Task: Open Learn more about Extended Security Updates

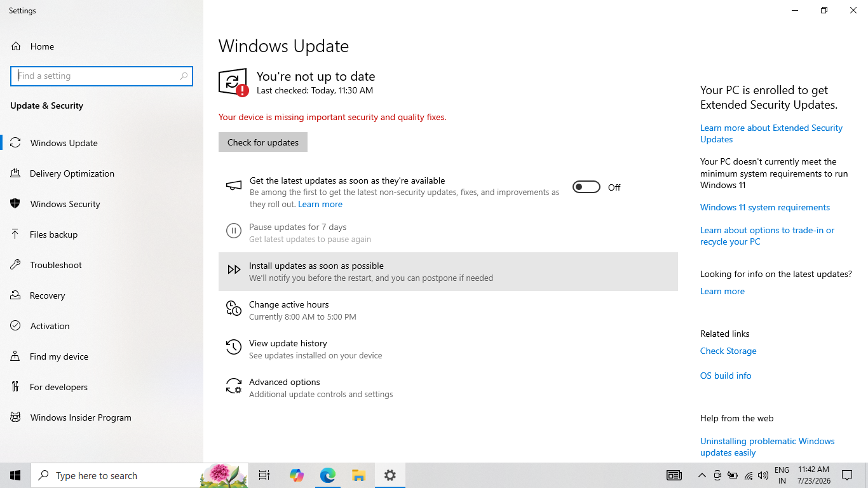Action: (x=771, y=133)
